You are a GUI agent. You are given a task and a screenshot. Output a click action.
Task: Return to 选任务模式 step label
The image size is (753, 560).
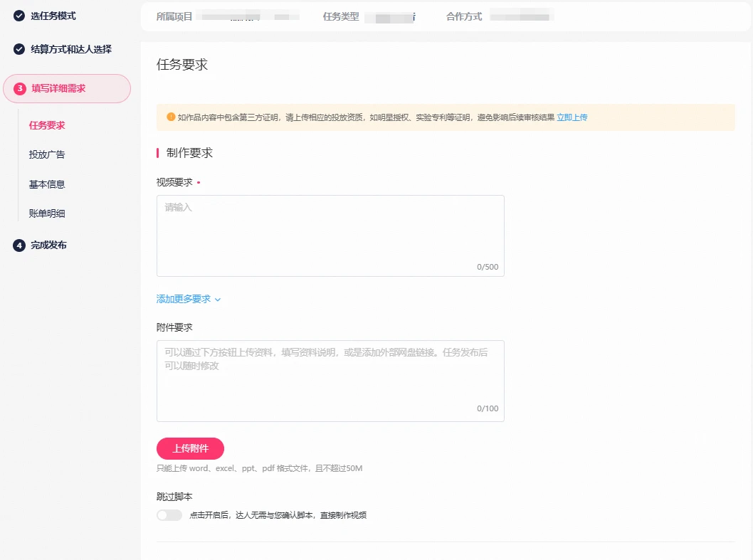click(x=53, y=16)
